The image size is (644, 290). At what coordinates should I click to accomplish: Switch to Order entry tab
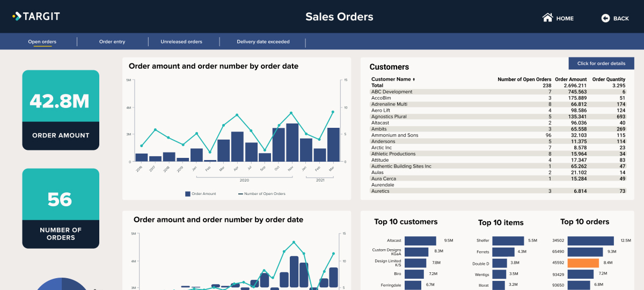(x=112, y=41)
